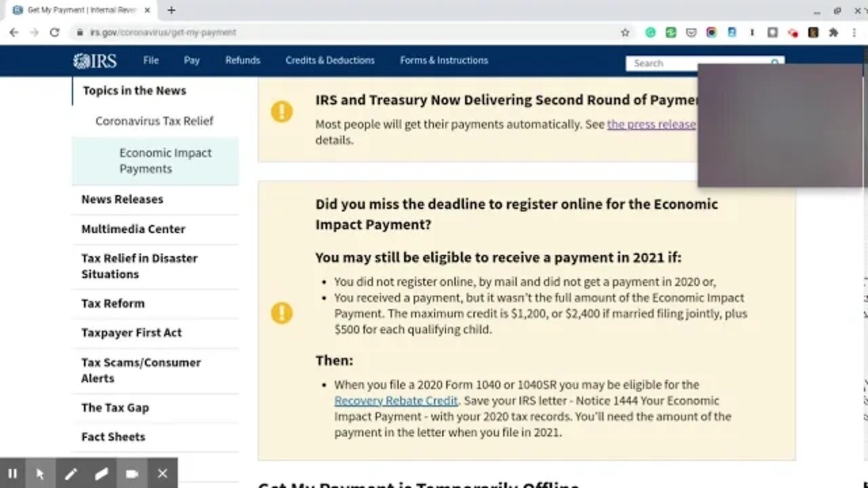Click the Chrome lock site info icon

80,32
